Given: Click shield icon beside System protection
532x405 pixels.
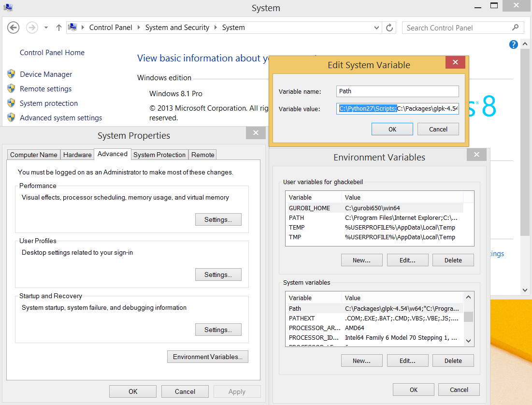Looking at the screenshot, I should (11, 103).
